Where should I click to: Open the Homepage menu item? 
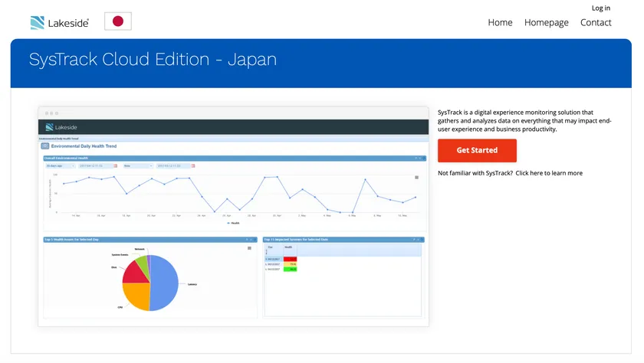coord(547,22)
